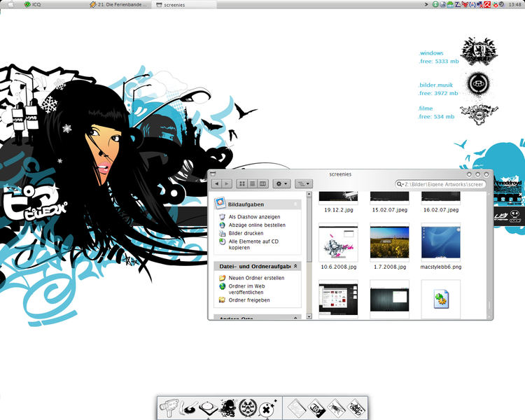
Task: Go back in the screenies window
Action: coord(216,183)
